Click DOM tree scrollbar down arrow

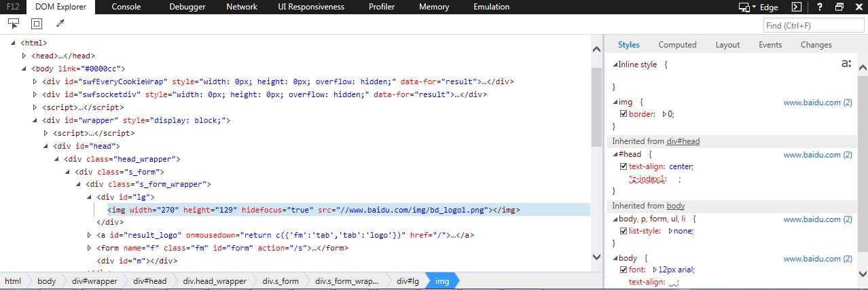coord(597,257)
